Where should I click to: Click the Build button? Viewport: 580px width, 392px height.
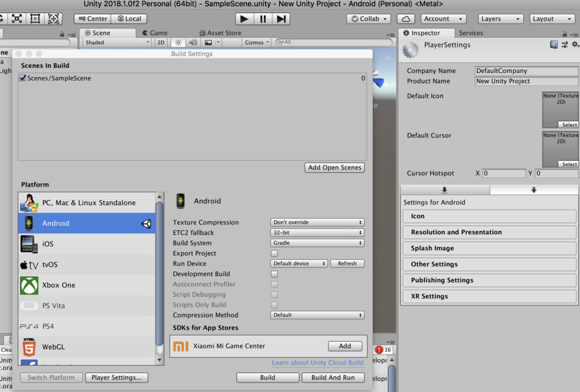268,378
